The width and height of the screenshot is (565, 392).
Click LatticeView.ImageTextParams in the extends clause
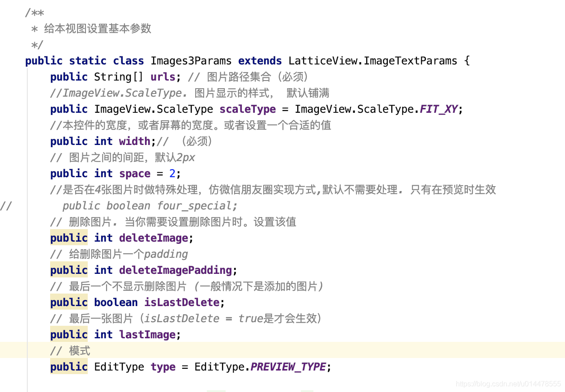pos(373,61)
